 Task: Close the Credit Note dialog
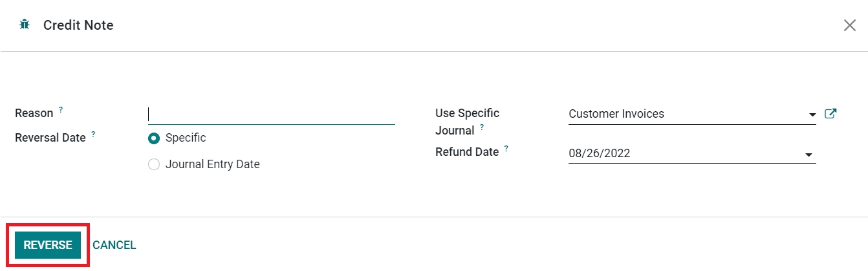(x=849, y=25)
